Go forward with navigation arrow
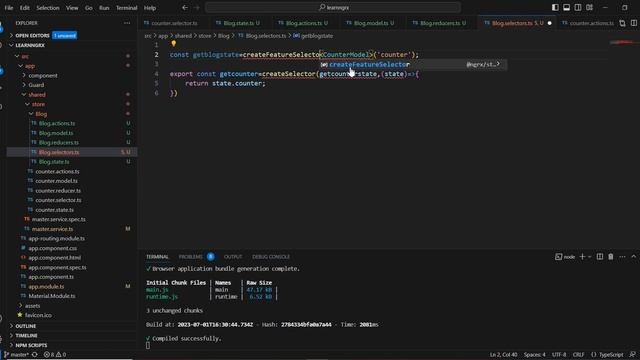This screenshot has width=640, height=360. click(197, 7)
